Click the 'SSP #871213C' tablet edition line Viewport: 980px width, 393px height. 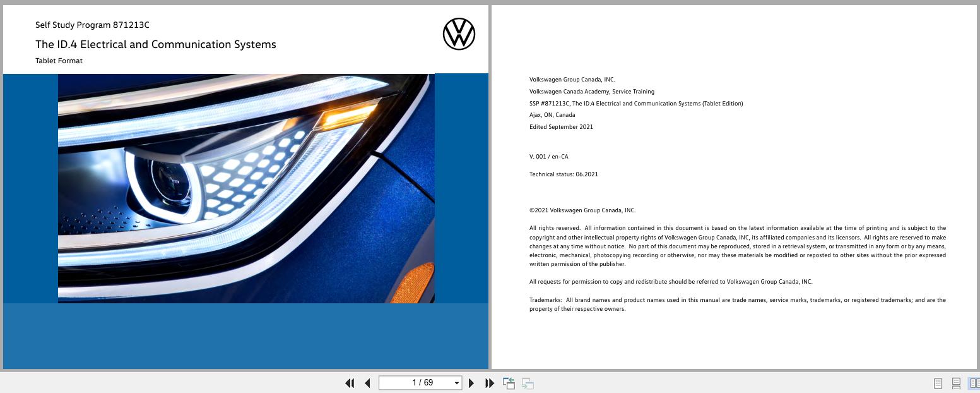pos(636,104)
